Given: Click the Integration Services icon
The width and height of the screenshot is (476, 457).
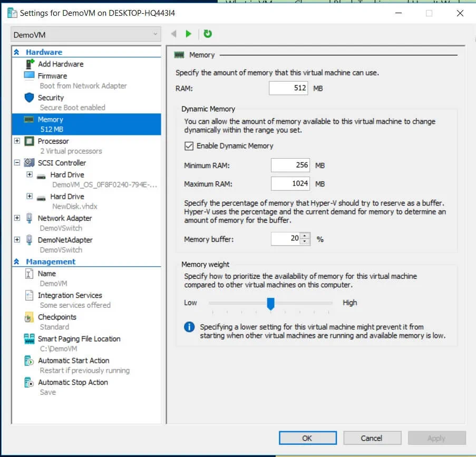Looking at the screenshot, I should 30,296.
